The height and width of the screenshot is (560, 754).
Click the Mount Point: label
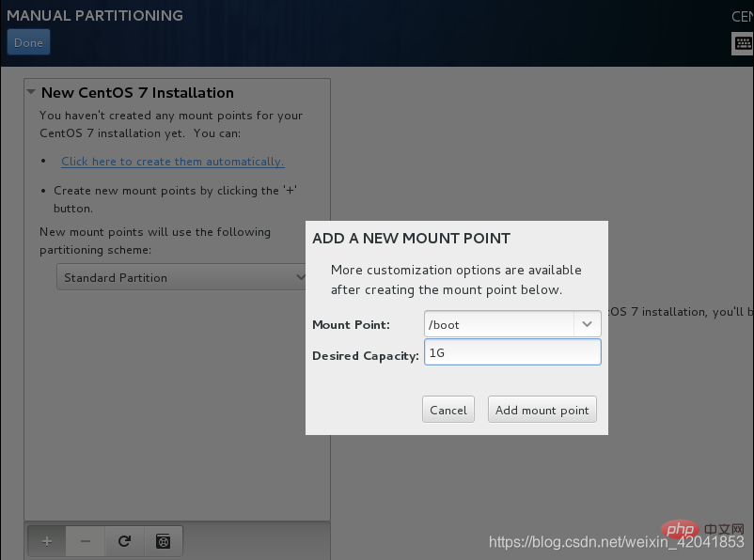(351, 325)
